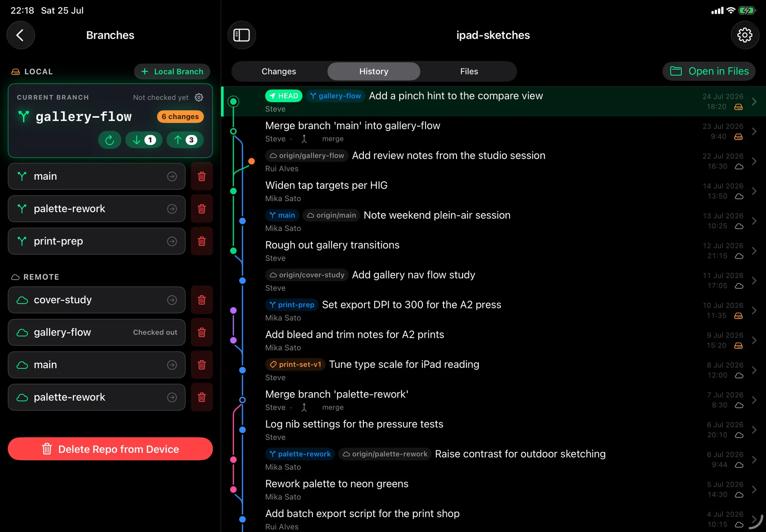Select 'Log nib settings' commit
This screenshot has height=532, width=766.
pyautogui.click(x=494, y=430)
